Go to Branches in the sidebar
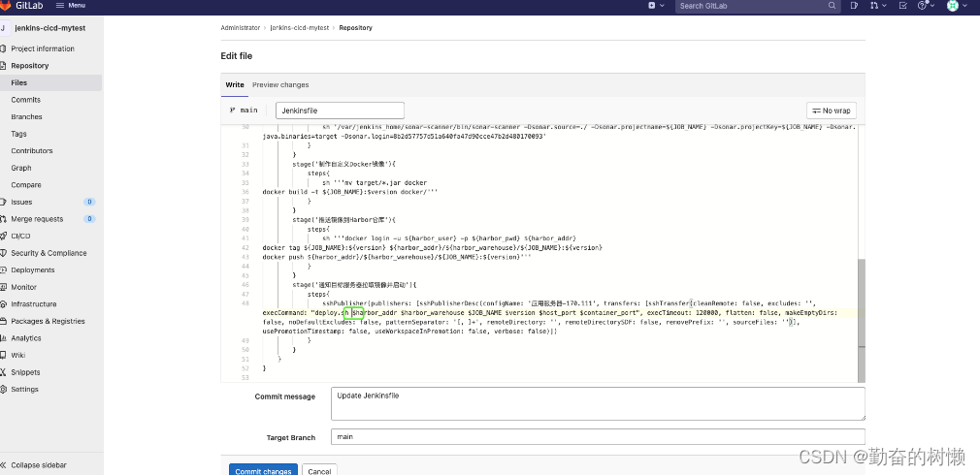 tap(26, 116)
